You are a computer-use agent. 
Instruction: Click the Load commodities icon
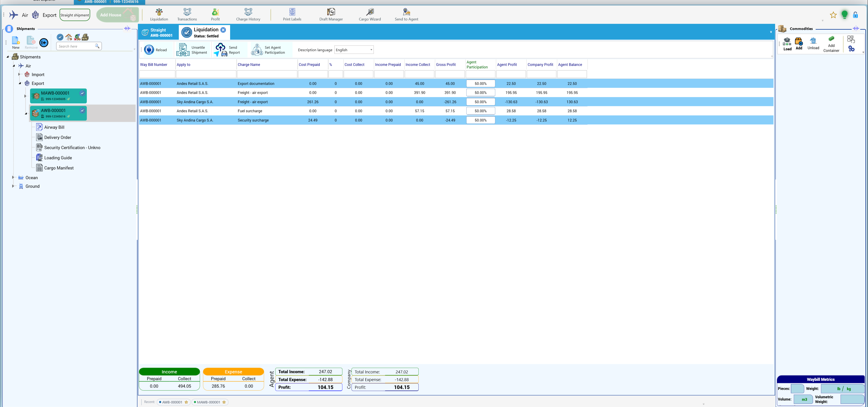pyautogui.click(x=787, y=42)
